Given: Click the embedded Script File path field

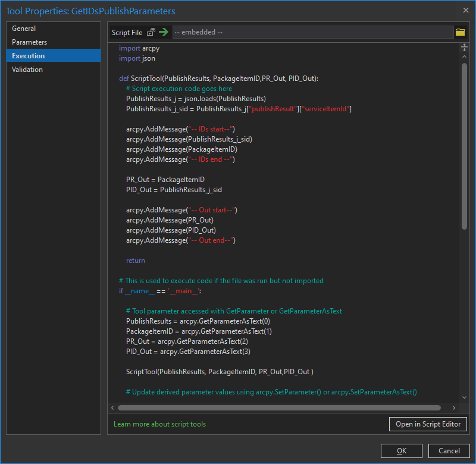Looking at the screenshot, I should click(312, 32).
